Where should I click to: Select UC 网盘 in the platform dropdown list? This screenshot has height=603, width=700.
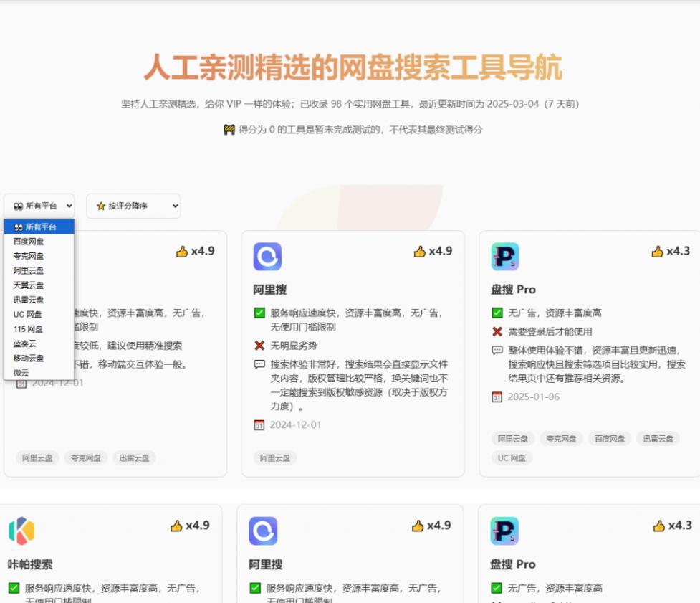[39, 315]
